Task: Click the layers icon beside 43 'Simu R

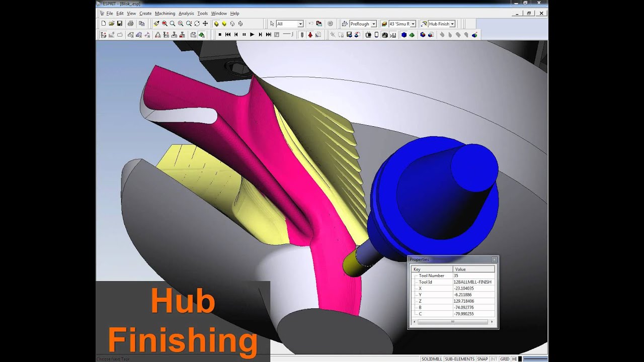Action: [384, 24]
